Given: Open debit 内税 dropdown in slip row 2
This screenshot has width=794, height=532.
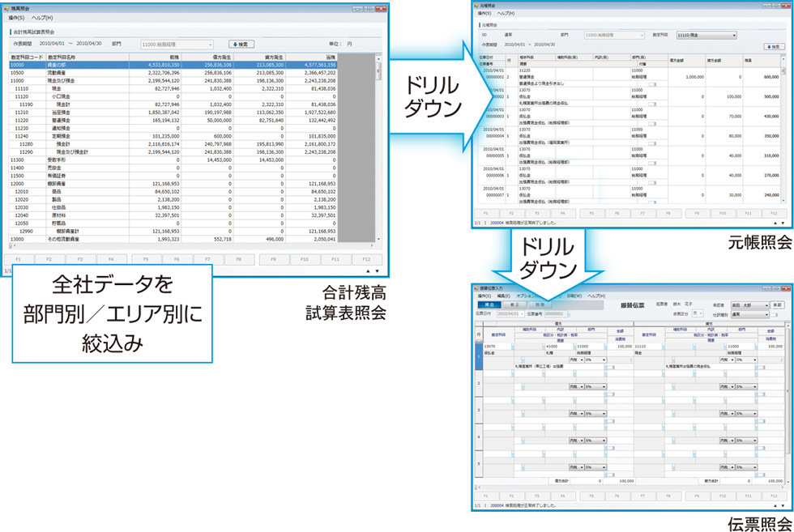Looking at the screenshot, I should point(577,387).
